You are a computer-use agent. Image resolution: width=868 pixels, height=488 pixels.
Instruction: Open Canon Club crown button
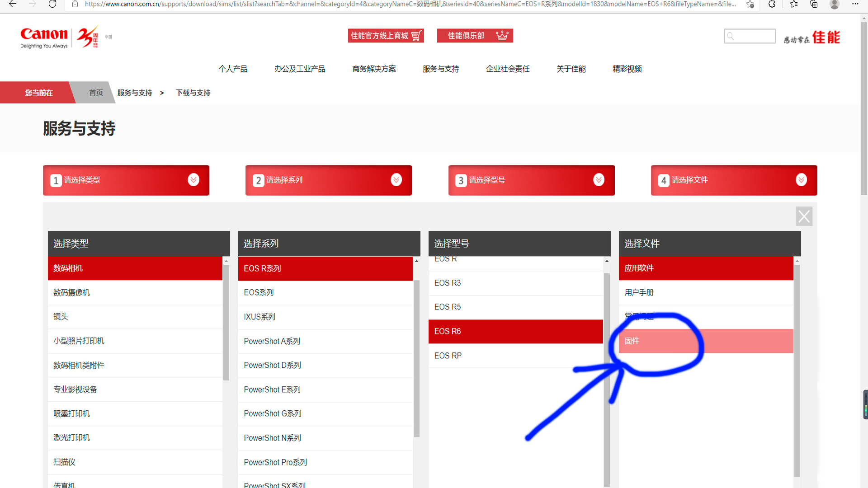475,36
